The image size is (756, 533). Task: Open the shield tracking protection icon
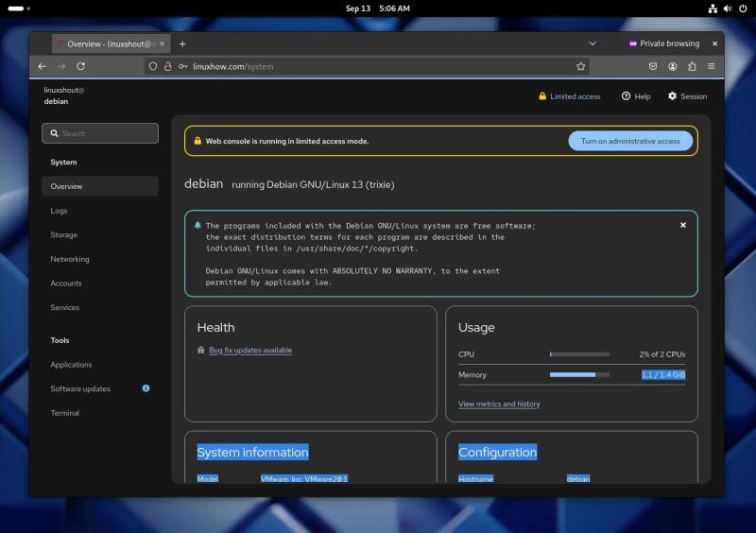coord(153,66)
